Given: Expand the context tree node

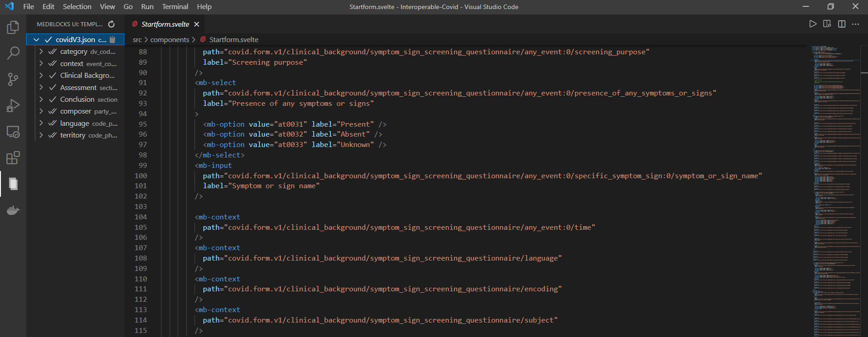Looking at the screenshot, I should pyautogui.click(x=41, y=64).
